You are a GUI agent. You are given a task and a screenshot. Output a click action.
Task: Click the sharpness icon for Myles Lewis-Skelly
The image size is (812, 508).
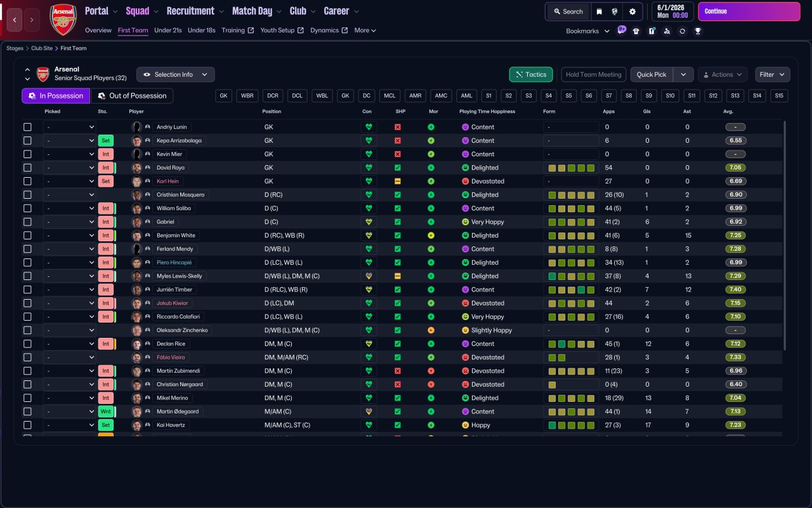coord(398,276)
